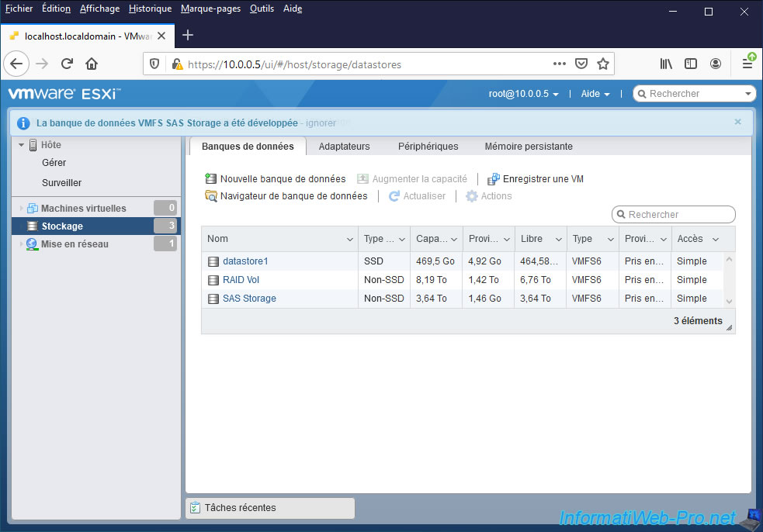Image resolution: width=763 pixels, height=532 pixels.
Task: Switch to the Adaptateurs tab
Action: [x=344, y=147]
